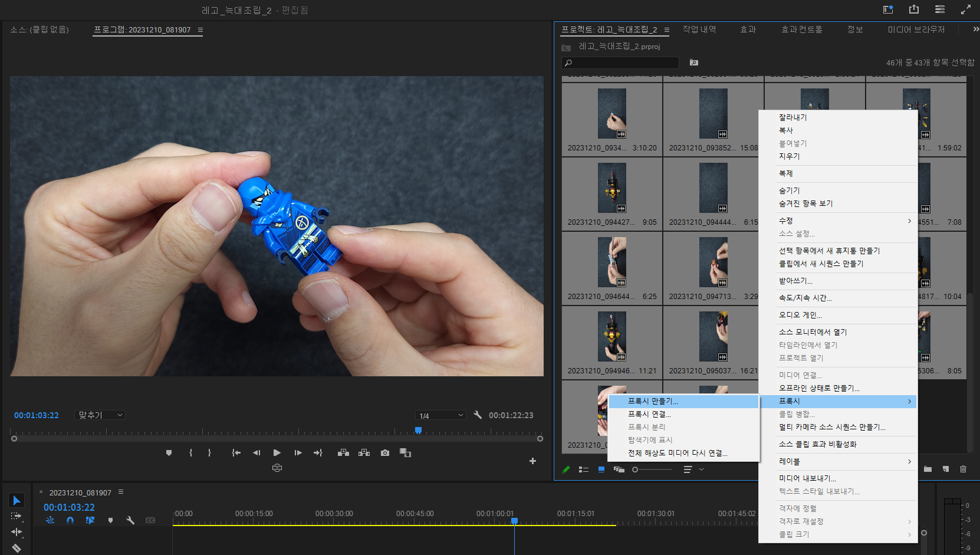Viewport: 980px width, 555px height.
Task: Select 속도/지속 시간... in context menu
Action: [838, 298]
